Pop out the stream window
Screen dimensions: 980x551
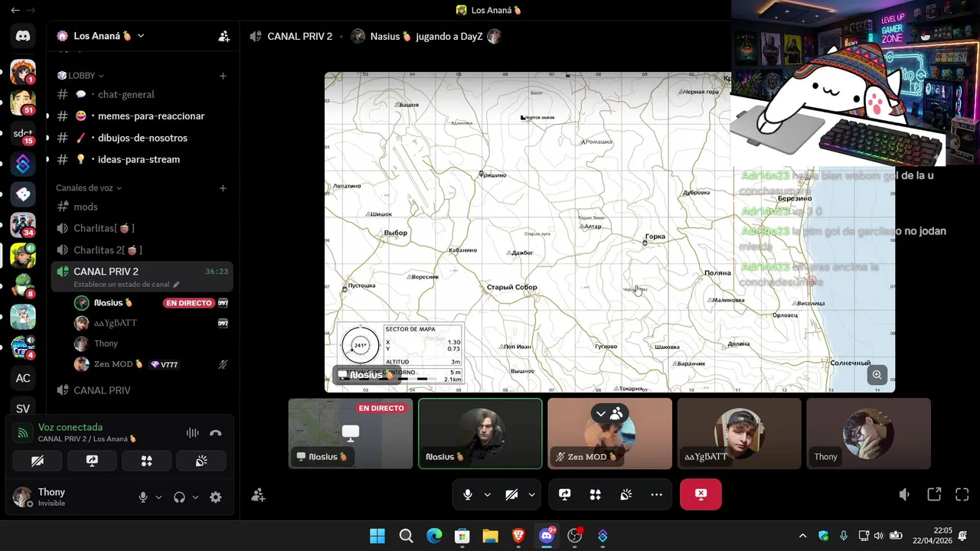tap(934, 494)
